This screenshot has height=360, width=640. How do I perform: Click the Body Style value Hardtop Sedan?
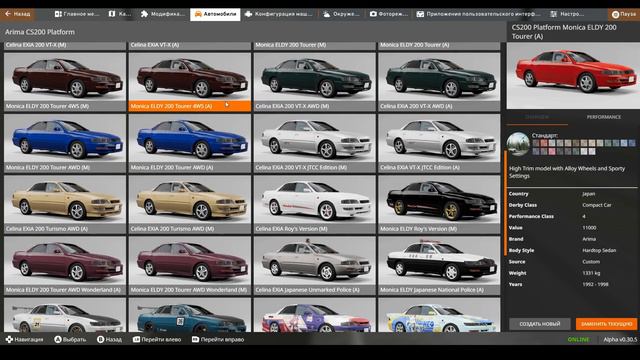pos(599,250)
